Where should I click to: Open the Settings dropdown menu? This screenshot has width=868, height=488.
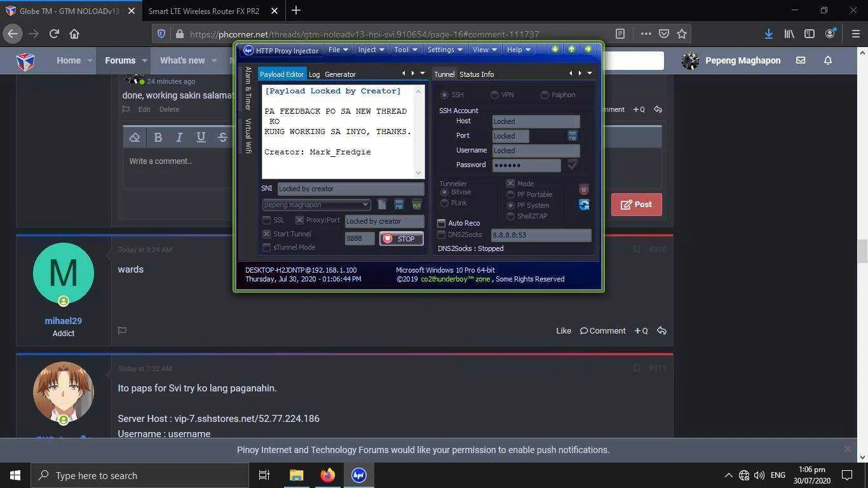[x=445, y=50]
